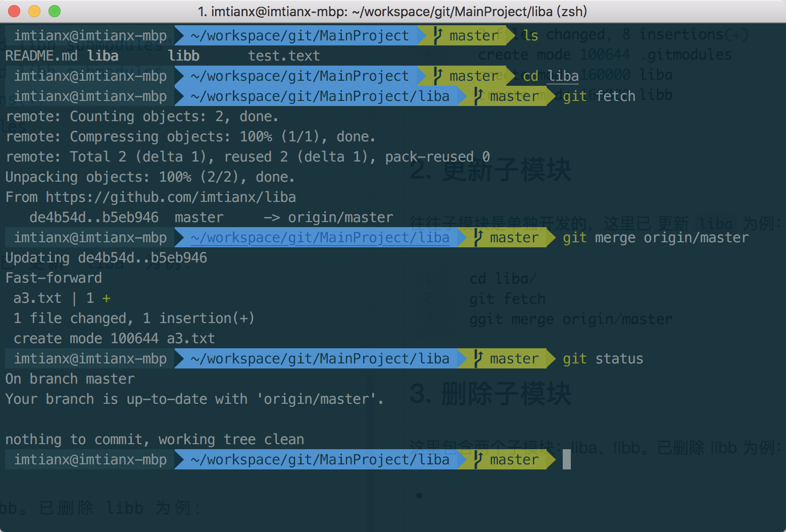Click the branch icon in the git status prompt line
The width and height of the screenshot is (786, 532).
(479, 358)
